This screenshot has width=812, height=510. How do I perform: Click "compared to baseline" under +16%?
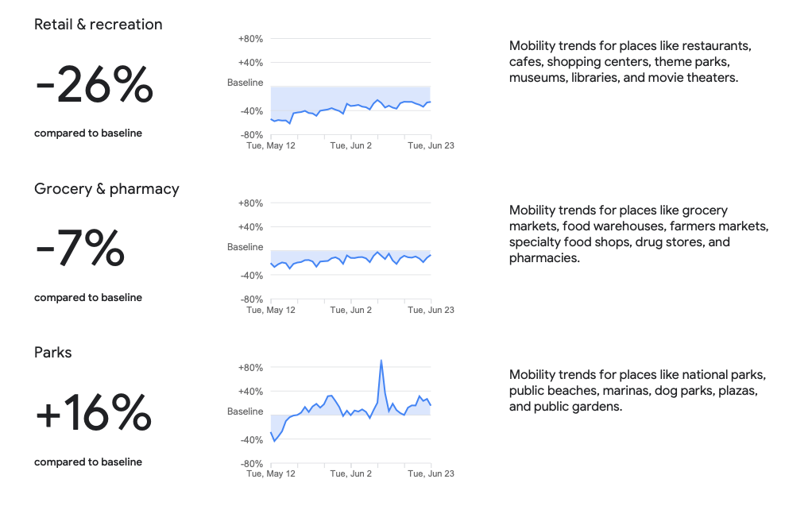point(88,462)
